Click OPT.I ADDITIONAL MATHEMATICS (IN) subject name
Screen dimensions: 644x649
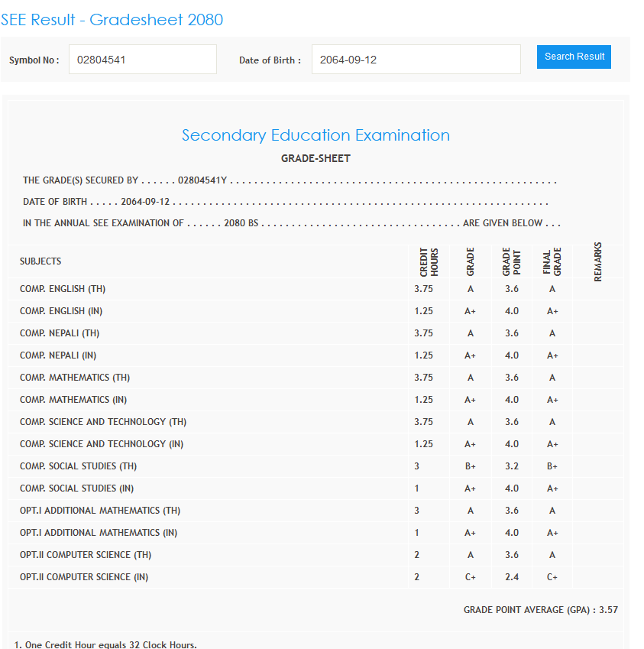pyautogui.click(x=99, y=533)
